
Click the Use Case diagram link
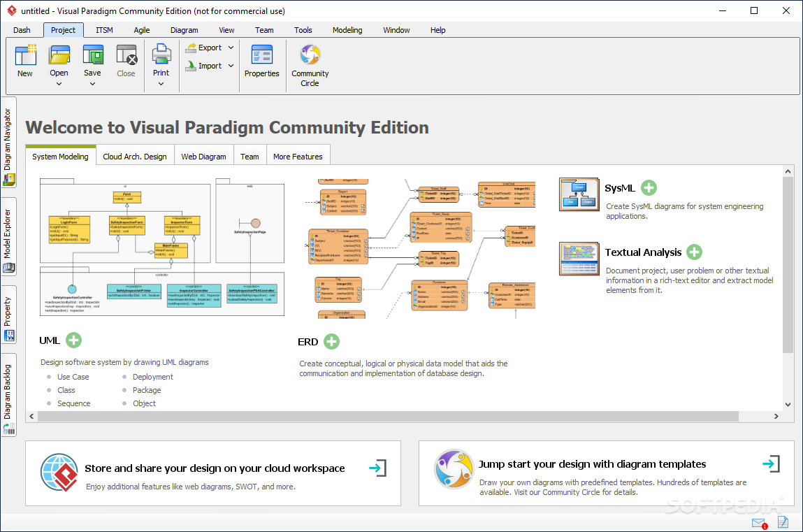73,377
